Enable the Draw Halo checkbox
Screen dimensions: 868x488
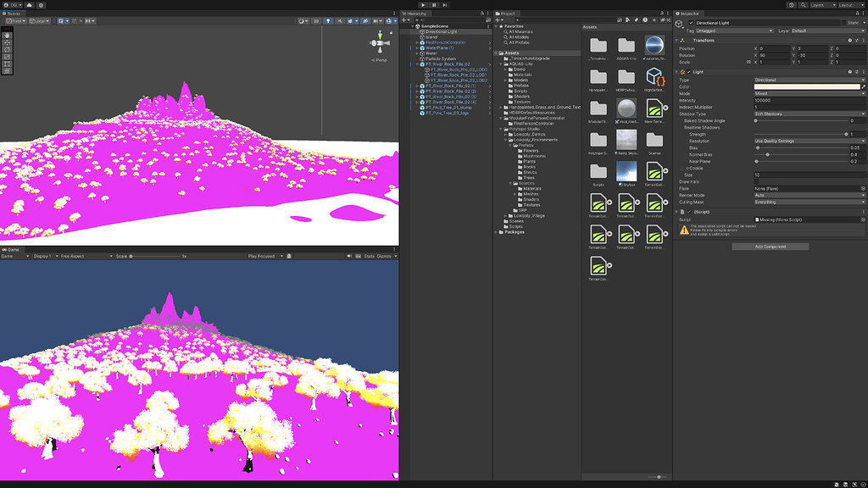point(757,181)
